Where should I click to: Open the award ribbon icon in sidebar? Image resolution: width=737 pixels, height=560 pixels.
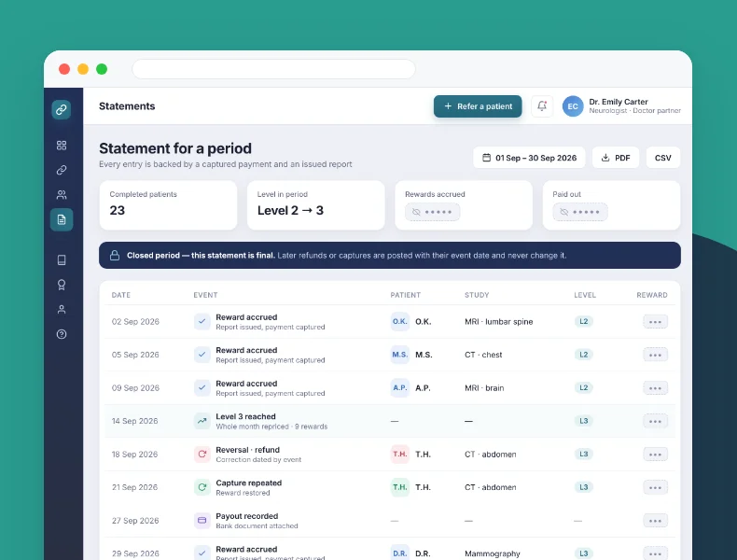pyautogui.click(x=62, y=285)
